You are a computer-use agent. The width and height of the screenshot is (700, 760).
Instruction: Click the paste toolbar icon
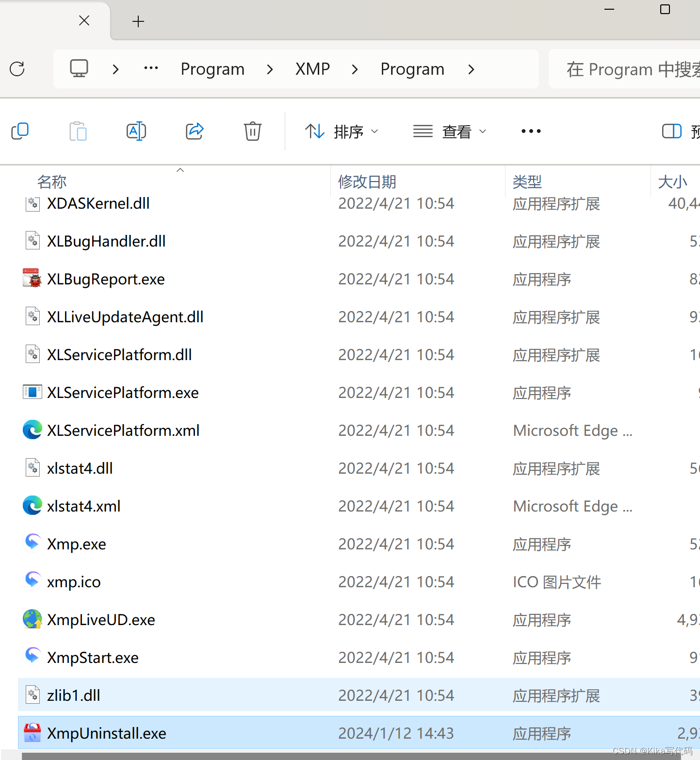pyautogui.click(x=78, y=131)
